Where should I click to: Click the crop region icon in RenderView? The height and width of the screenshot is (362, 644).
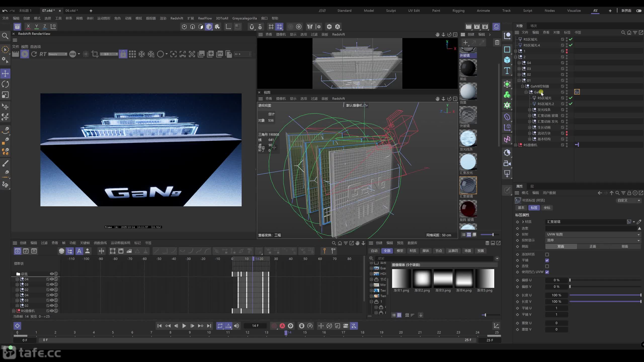pos(95,54)
